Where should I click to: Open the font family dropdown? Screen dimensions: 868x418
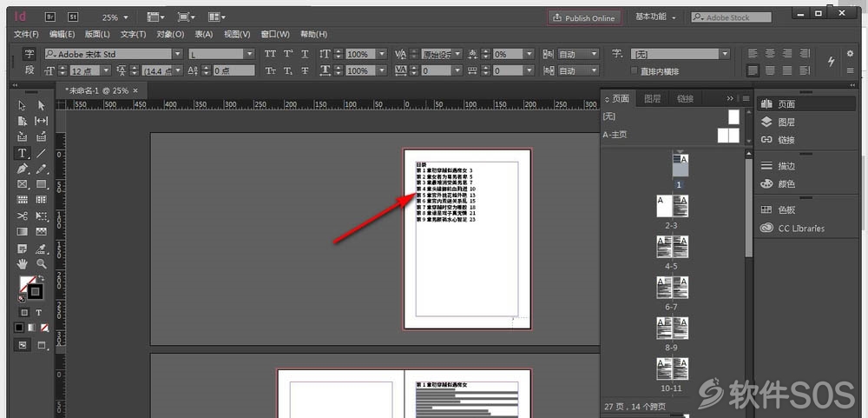click(x=178, y=54)
